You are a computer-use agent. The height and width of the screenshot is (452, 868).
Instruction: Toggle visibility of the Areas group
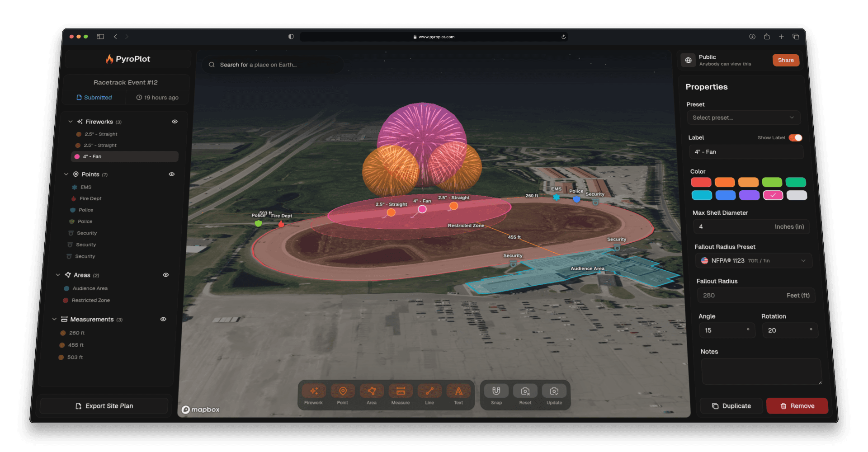(165, 274)
